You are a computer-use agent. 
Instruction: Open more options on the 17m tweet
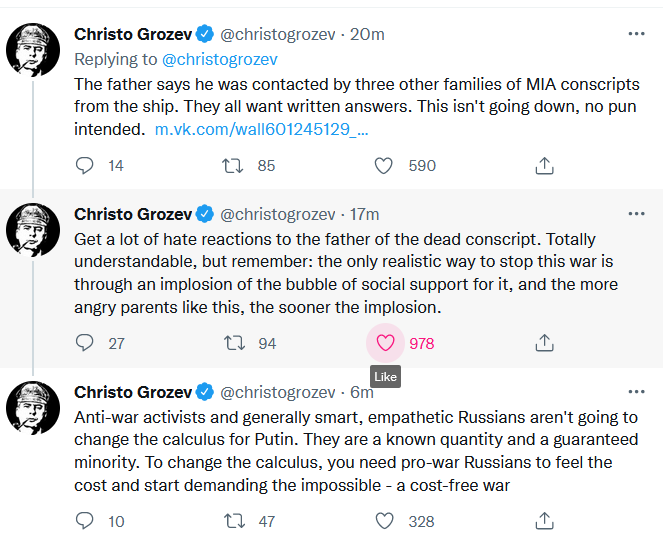(636, 214)
